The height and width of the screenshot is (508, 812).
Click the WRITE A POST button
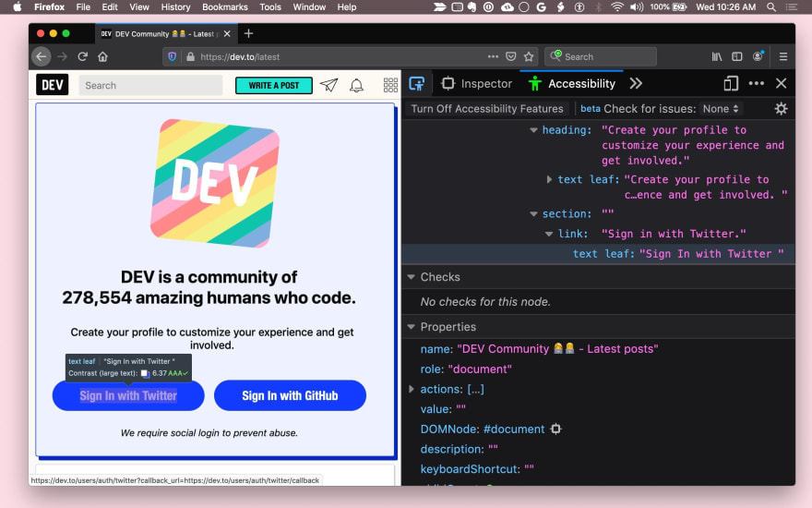274,86
